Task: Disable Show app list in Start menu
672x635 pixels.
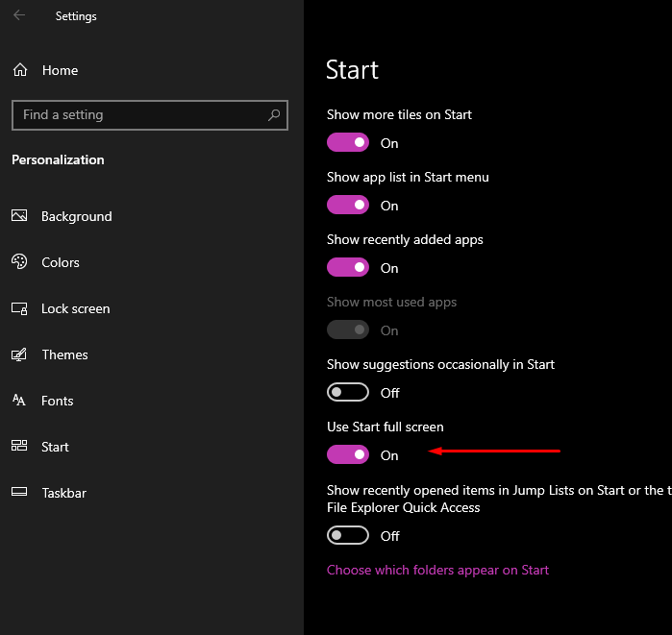Action: pyautogui.click(x=348, y=206)
